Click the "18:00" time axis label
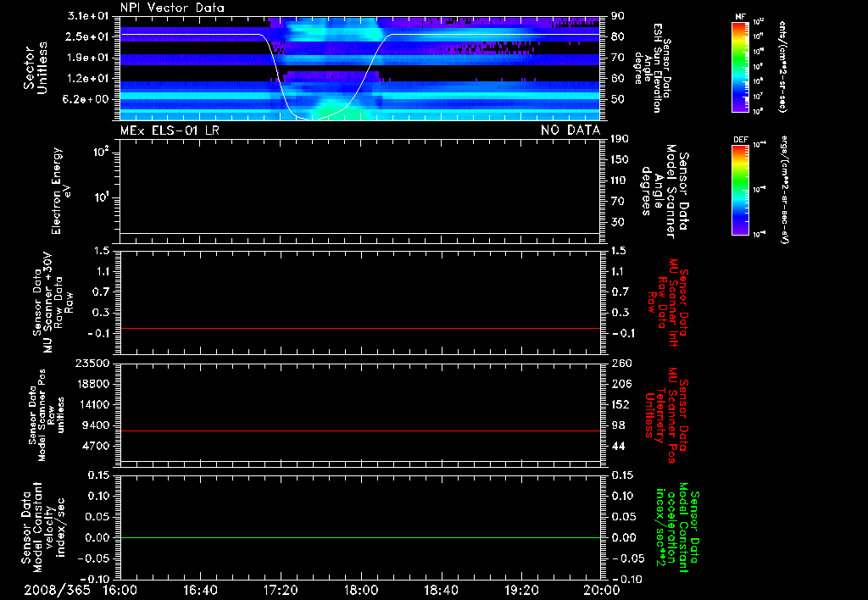Screen dimensions: 868x600 pyautogui.click(x=361, y=590)
